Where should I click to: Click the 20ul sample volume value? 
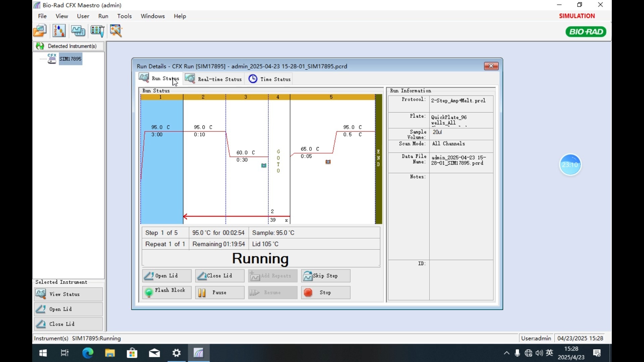pyautogui.click(x=437, y=132)
